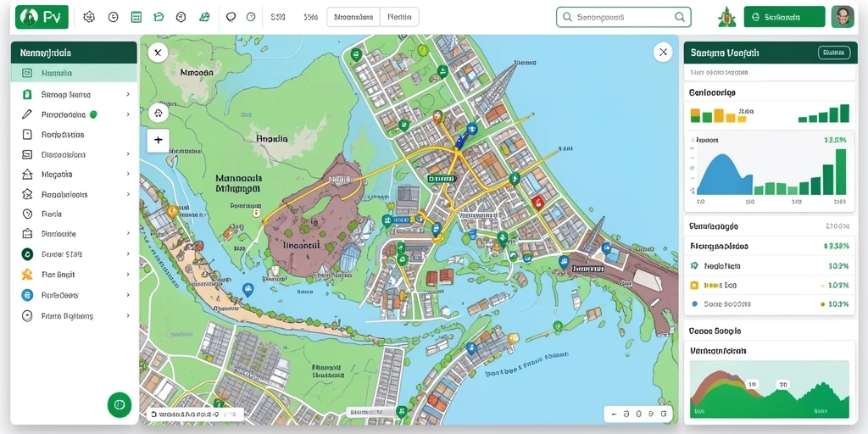Viewport: 868px width, 434px height.
Task: Expand the second sidebar item chevron
Action: tap(128, 95)
